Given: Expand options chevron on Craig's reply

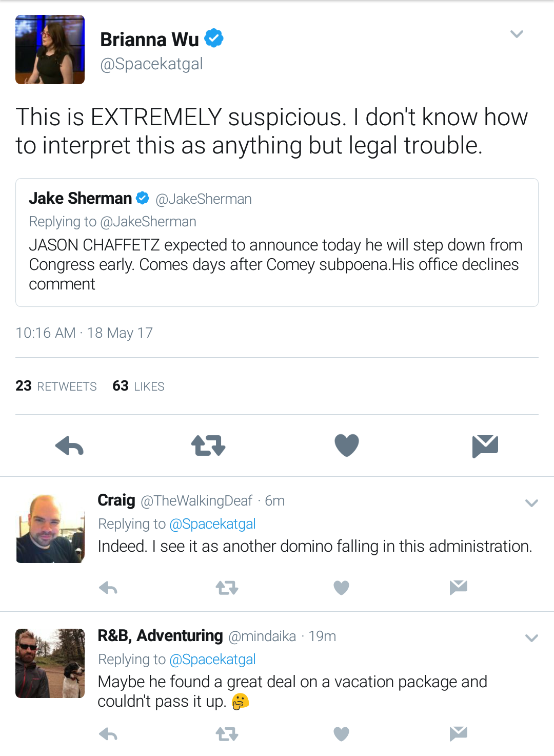Looking at the screenshot, I should pyautogui.click(x=531, y=503).
